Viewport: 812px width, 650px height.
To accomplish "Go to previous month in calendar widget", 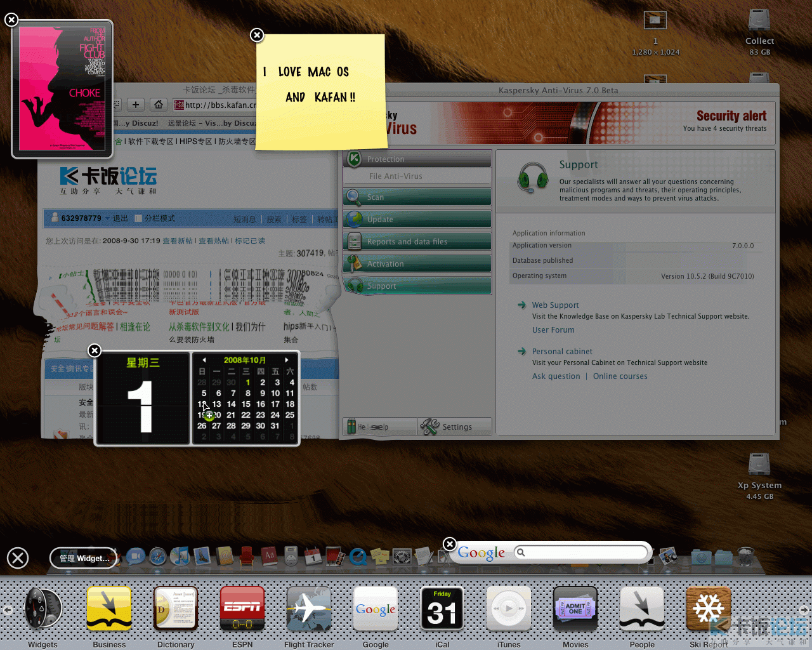I will [x=204, y=360].
